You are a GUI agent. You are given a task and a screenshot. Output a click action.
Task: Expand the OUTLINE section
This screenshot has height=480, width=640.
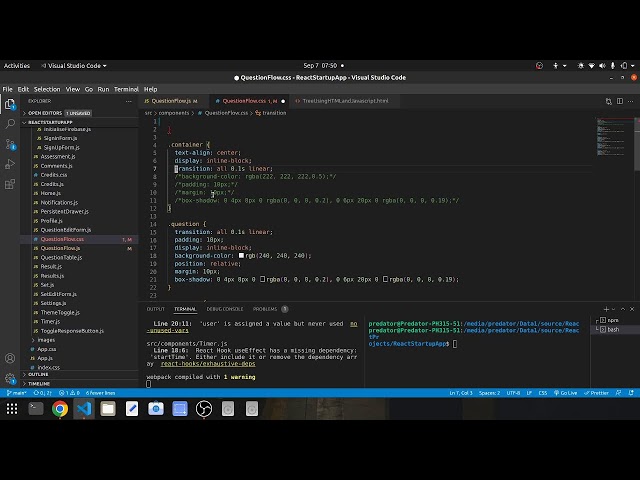tap(79, 375)
